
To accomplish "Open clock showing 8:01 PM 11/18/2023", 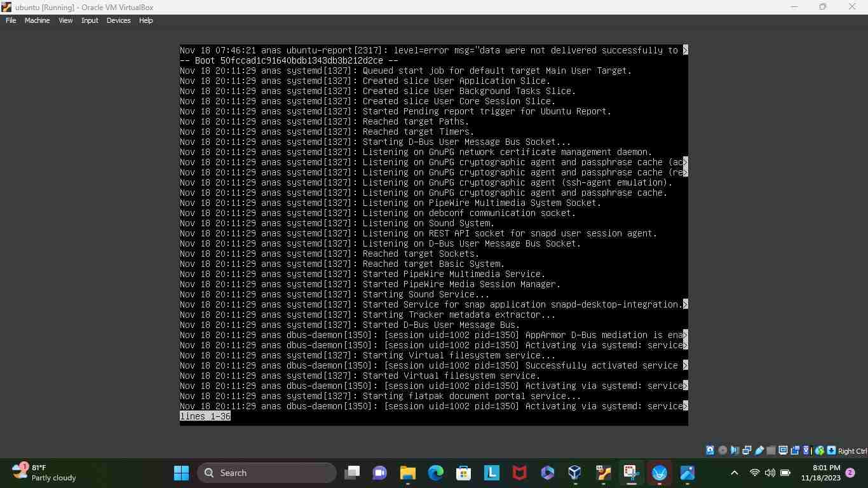I will pyautogui.click(x=820, y=473).
